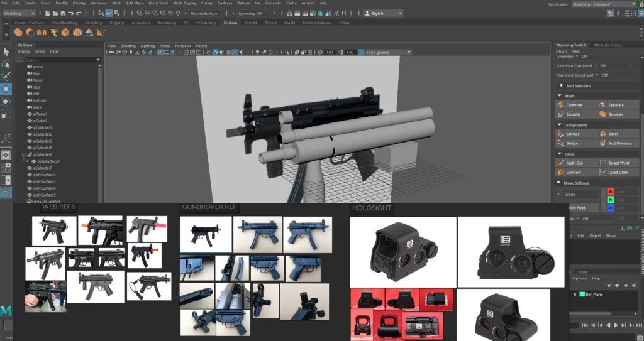Activate the Rotate tool in the toolbox
Image resolution: width=644 pixels, height=341 pixels.
pos(6,101)
